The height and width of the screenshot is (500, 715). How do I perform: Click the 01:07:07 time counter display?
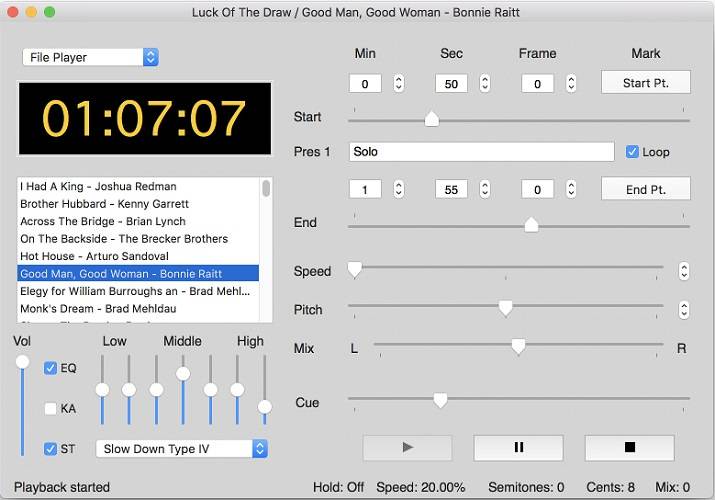145,119
